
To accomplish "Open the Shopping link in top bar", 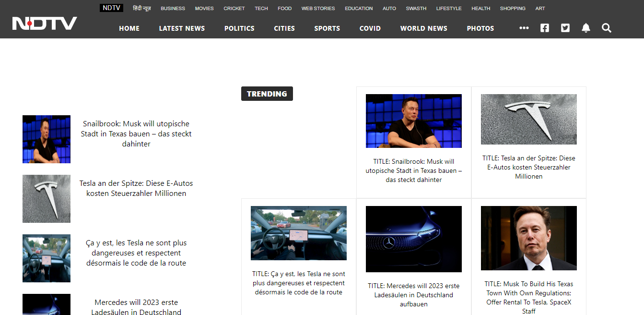I will point(513,8).
